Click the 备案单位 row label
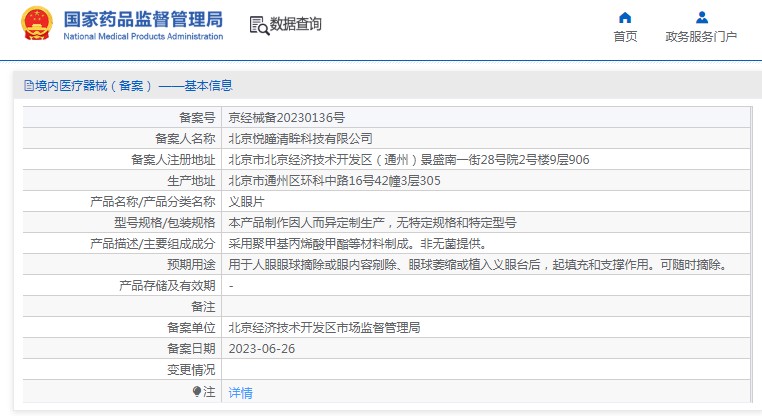 tap(191, 328)
